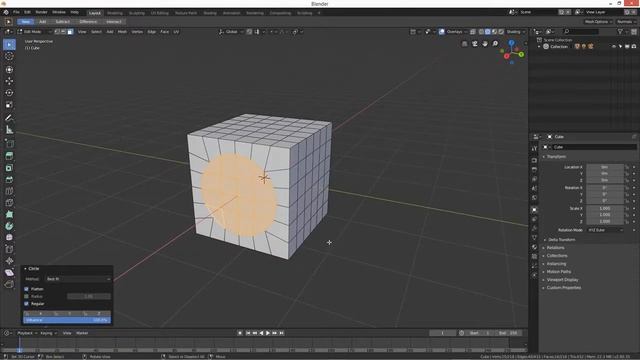
Task: Click the Add selection mode button
Action: [42, 22]
